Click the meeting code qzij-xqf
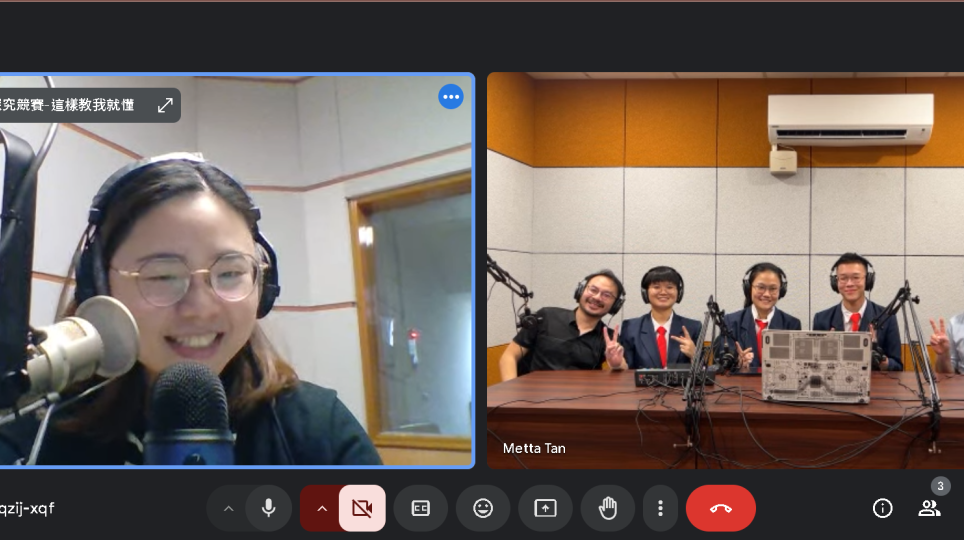 [27, 508]
